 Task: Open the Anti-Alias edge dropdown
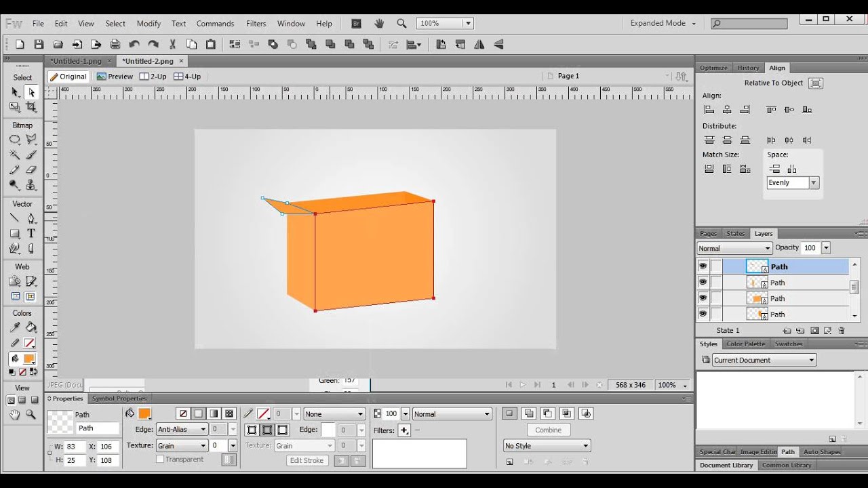click(x=182, y=429)
